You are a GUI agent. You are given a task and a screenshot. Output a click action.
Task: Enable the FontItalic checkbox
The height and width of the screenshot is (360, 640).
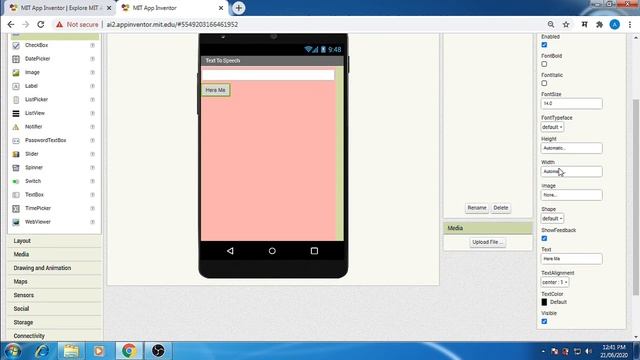544,83
